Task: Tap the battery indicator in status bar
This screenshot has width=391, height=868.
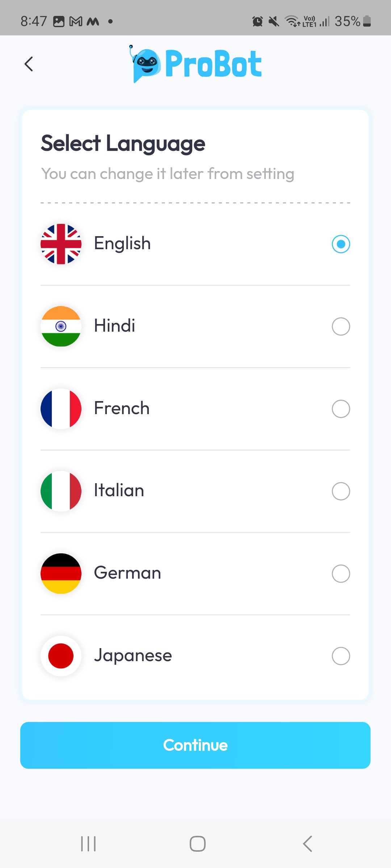Action: point(367,21)
